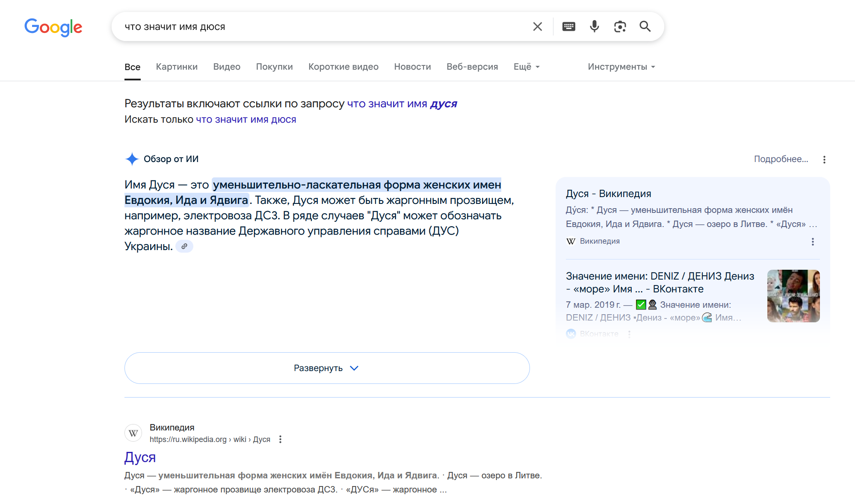Click Подробнее link in AI overview
The width and height of the screenshot is (855, 504).
click(781, 159)
